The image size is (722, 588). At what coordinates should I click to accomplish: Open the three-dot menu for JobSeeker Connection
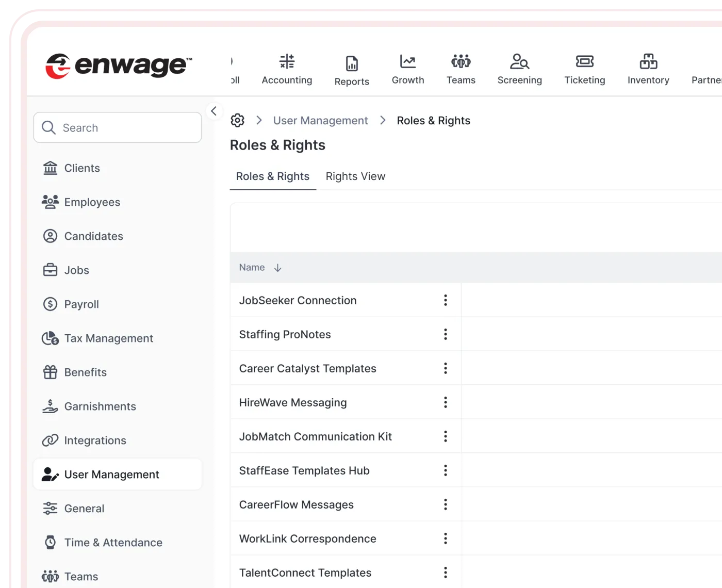[445, 300]
